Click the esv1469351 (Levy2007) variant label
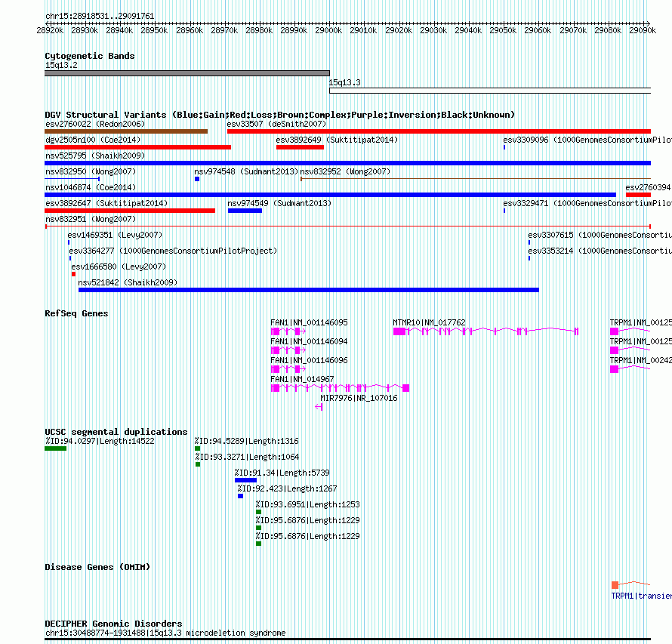The image size is (672, 644). 115,235
